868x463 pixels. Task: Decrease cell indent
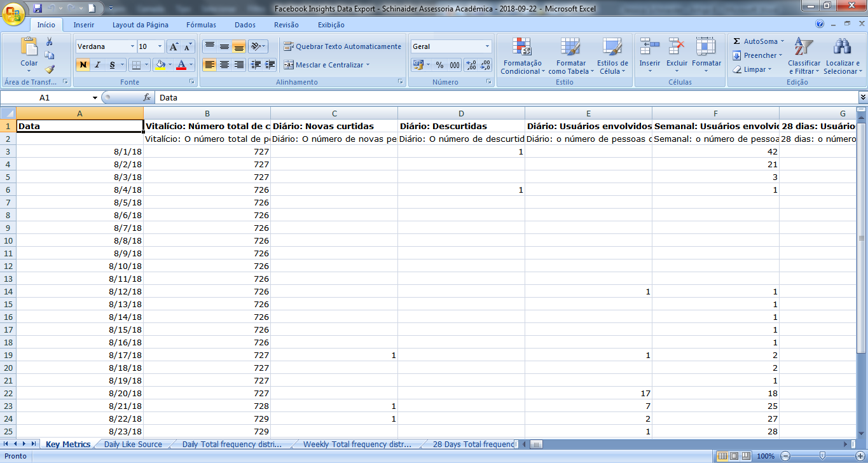pyautogui.click(x=256, y=65)
